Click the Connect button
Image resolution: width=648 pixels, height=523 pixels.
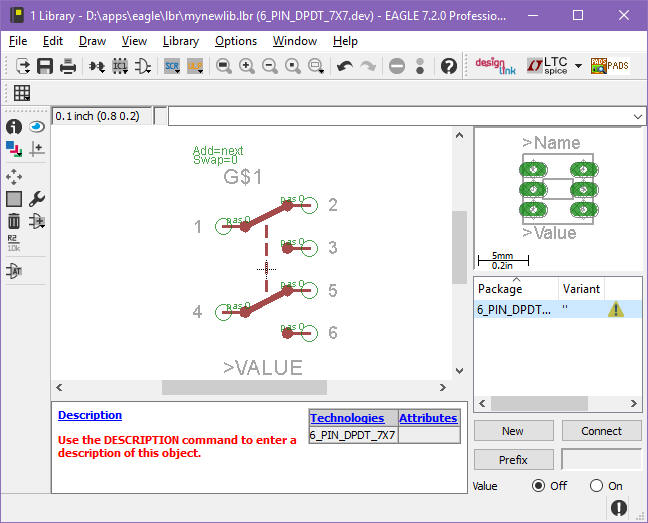601,431
